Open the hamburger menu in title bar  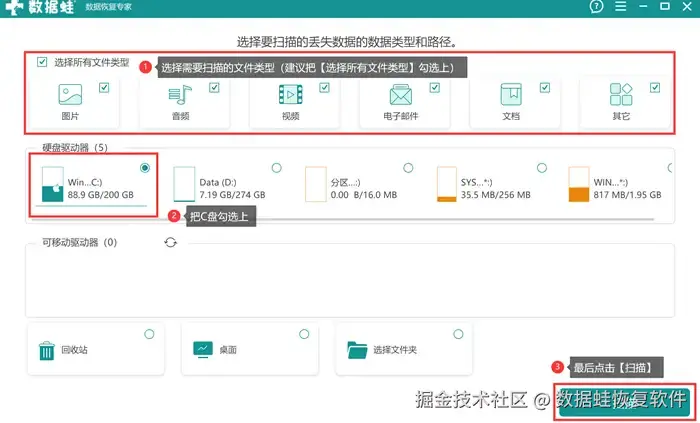tap(621, 6)
